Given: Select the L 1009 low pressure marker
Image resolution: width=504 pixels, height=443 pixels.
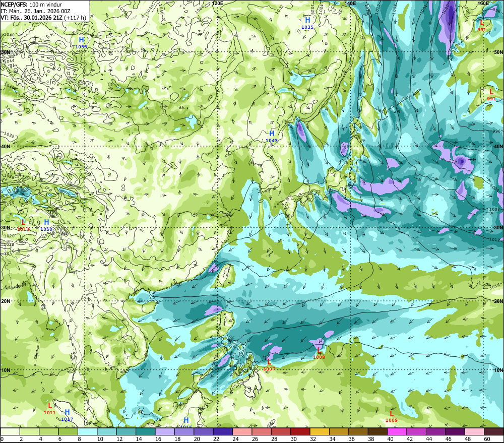Looking at the screenshot, I should coord(392,416).
